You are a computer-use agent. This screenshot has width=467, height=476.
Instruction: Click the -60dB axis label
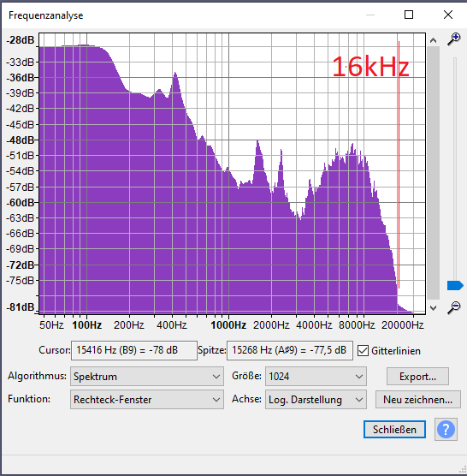(x=21, y=203)
